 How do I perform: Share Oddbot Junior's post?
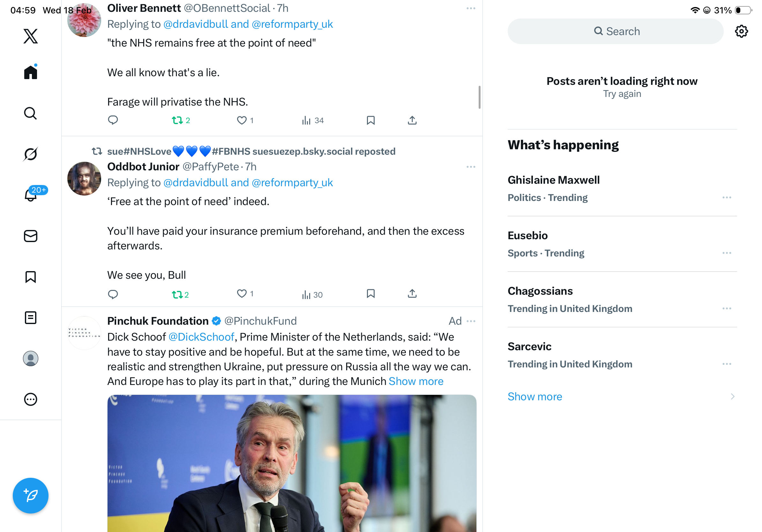point(412,294)
